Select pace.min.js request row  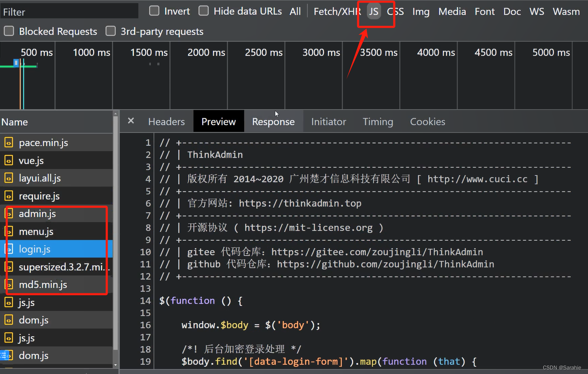(56, 143)
